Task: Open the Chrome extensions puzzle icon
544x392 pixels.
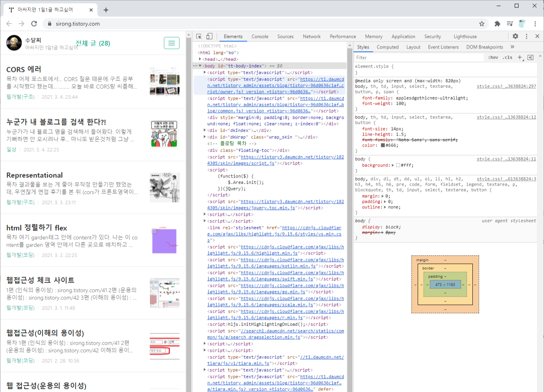Action: [497, 23]
